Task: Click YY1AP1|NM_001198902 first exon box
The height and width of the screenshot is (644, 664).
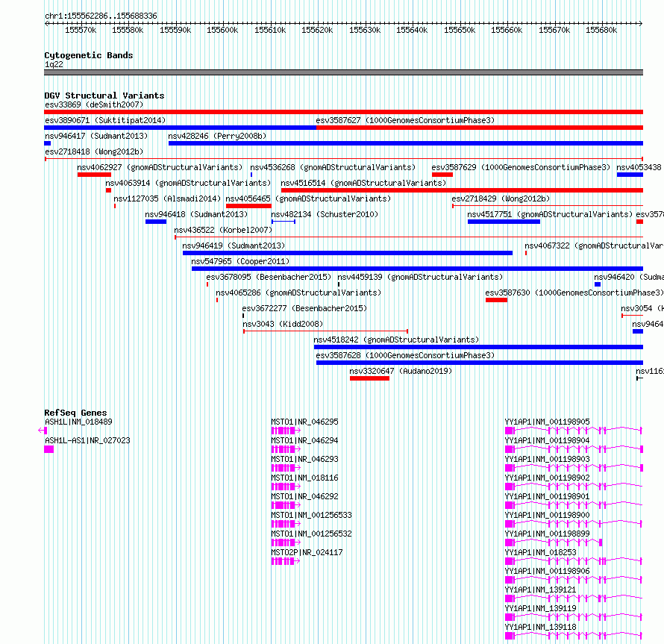Action: (x=510, y=487)
